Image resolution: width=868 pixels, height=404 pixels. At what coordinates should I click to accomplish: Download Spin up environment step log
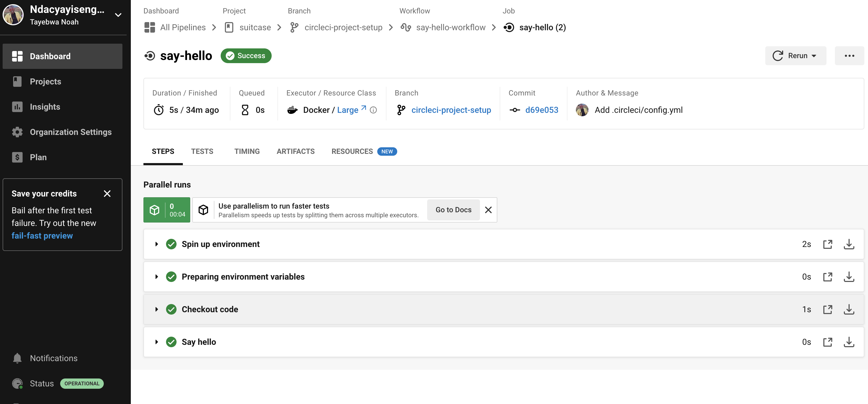click(849, 244)
